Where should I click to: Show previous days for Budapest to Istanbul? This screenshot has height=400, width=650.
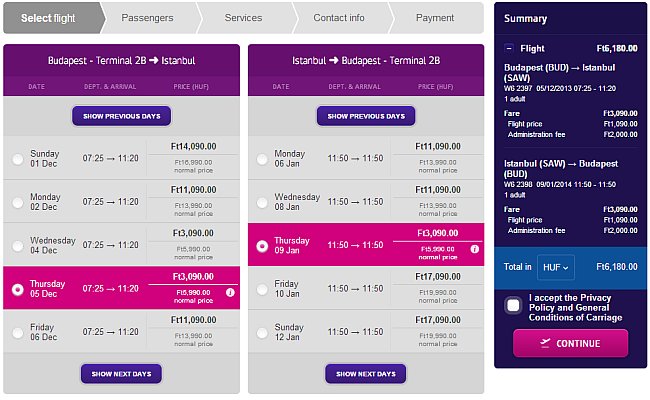(x=121, y=116)
